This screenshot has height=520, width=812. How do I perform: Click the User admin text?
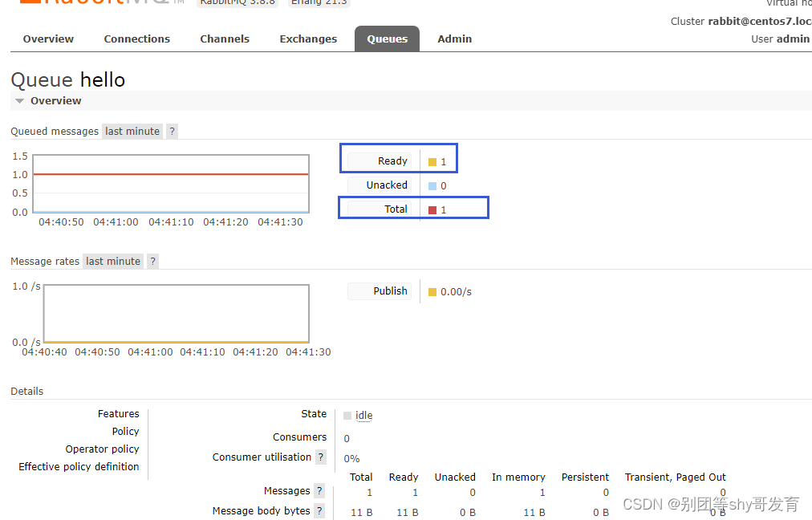tap(781, 39)
